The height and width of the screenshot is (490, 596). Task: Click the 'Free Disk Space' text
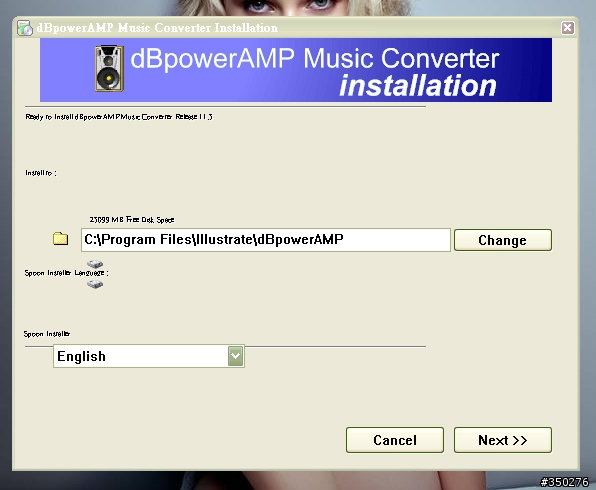pos(132,220)
